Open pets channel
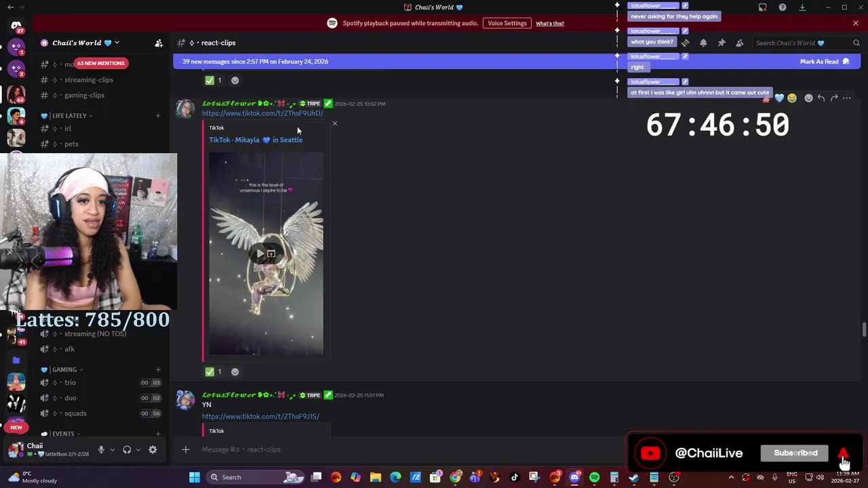Viewport: 868px width, 488px height. (x=100, y=144)
